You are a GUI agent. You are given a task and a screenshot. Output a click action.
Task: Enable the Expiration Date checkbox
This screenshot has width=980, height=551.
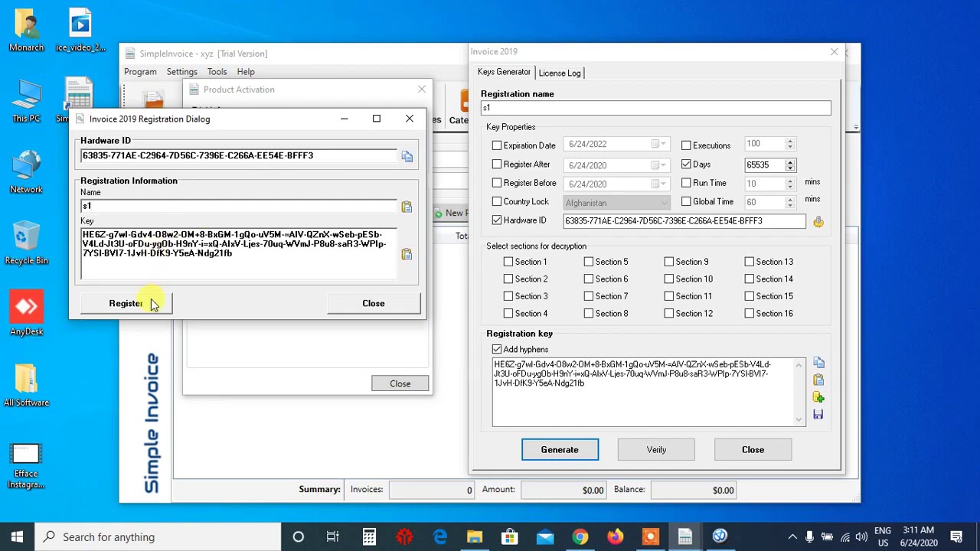click(497, 145)
